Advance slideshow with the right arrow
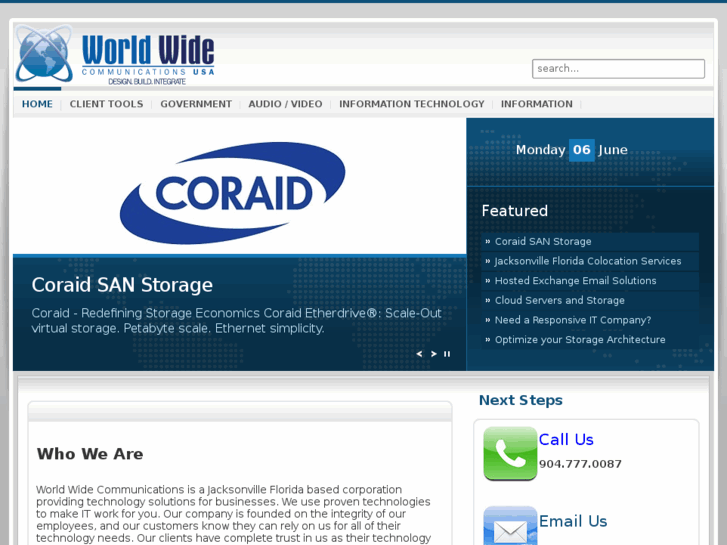727x545 pixels. 434,354
